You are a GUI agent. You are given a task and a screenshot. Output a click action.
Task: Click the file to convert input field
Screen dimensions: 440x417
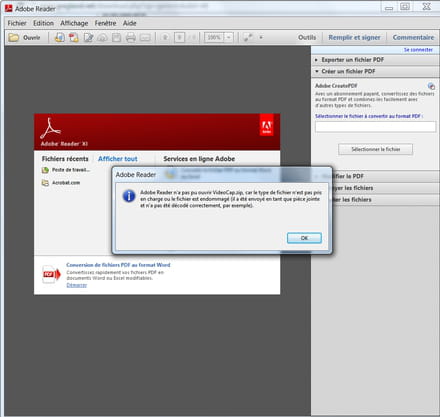375,127
